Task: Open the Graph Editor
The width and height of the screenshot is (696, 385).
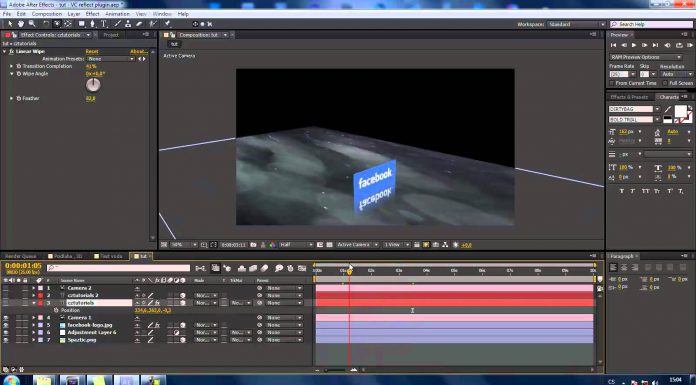Action: (302, 268)
